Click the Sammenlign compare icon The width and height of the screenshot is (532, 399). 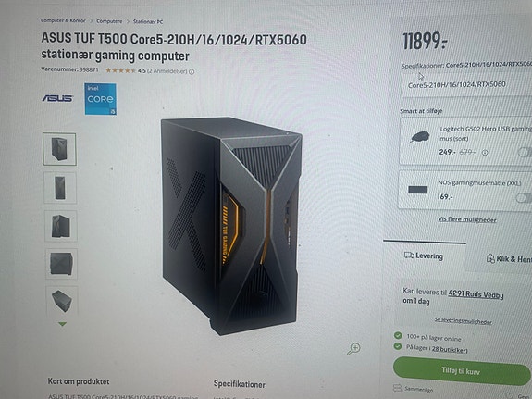397,388
